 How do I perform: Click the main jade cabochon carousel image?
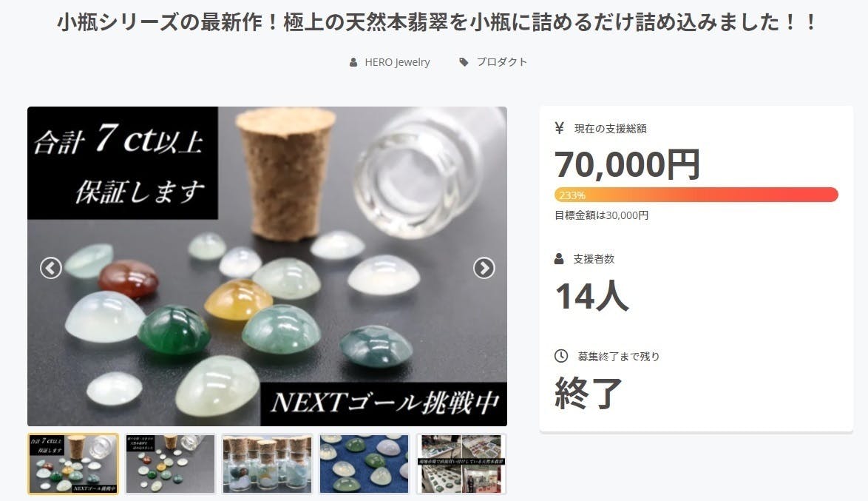coord(267,266)
